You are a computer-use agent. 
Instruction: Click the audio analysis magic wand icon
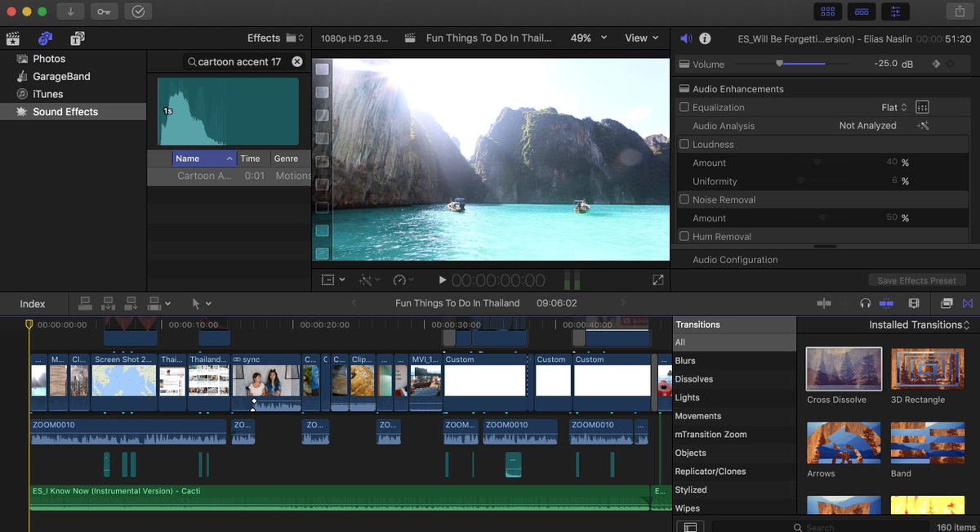[x=923, y=126]
